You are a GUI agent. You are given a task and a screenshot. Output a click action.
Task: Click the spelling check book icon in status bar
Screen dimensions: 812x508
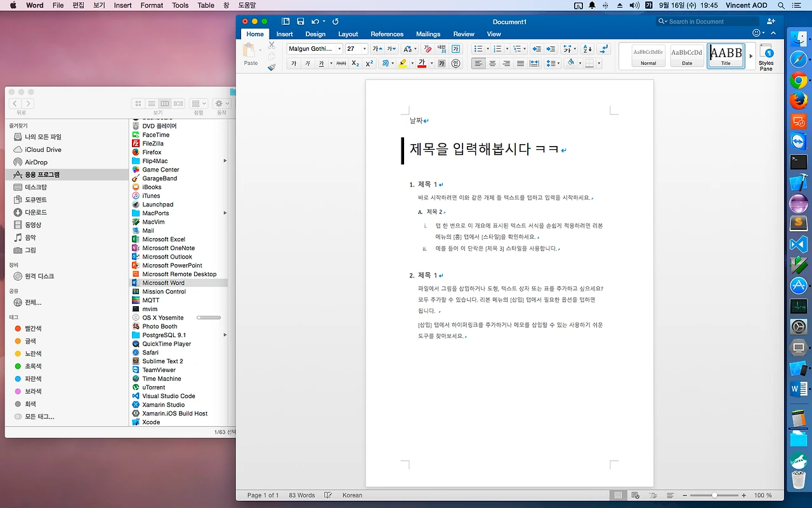(328, 495)
